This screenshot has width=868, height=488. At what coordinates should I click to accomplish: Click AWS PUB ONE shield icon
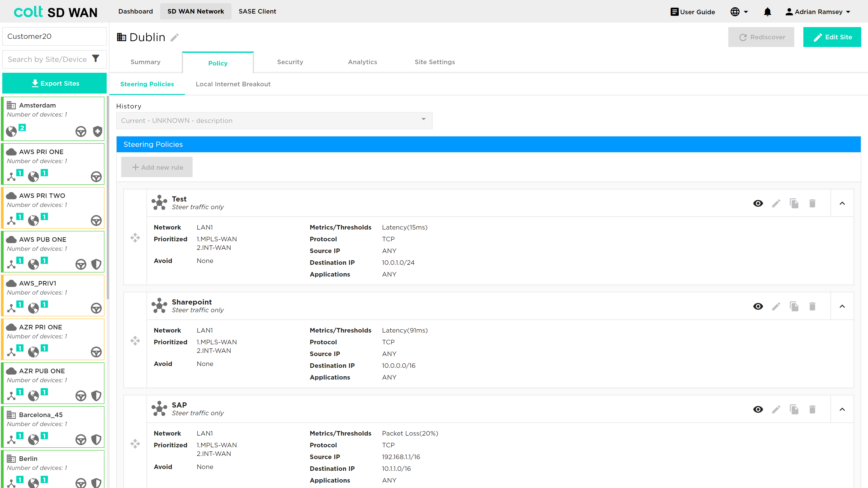pos(96,264)
